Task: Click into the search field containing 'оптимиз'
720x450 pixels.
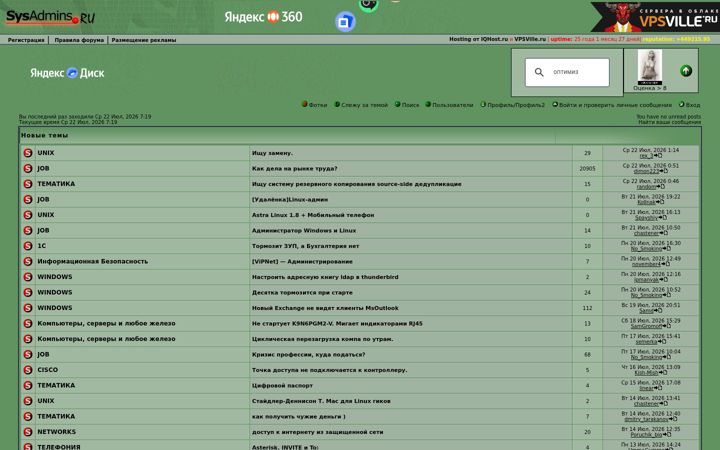Action: pyautogui.click(x=567, y=72)
